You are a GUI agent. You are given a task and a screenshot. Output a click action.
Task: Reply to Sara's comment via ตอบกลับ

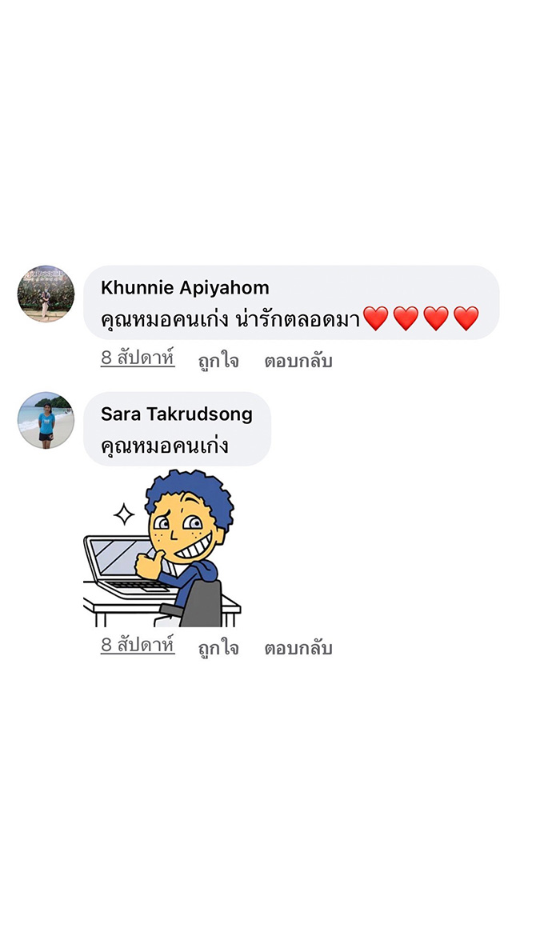tap(298, 647)
